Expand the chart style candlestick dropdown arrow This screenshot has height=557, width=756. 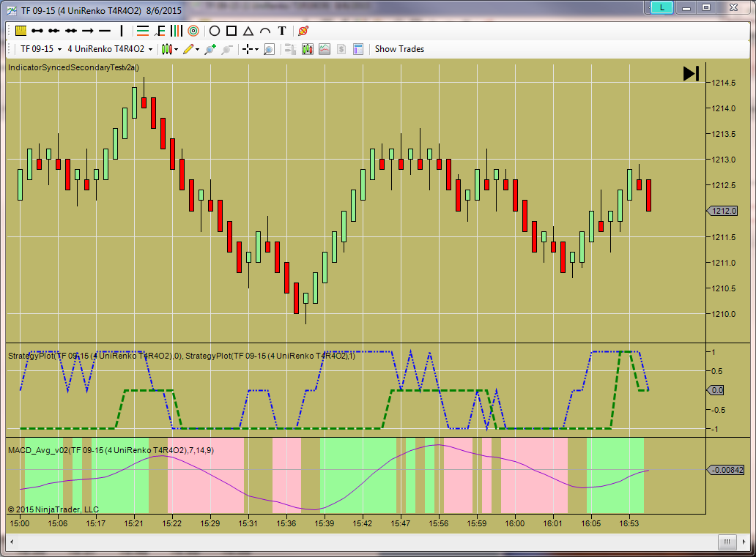176,49
